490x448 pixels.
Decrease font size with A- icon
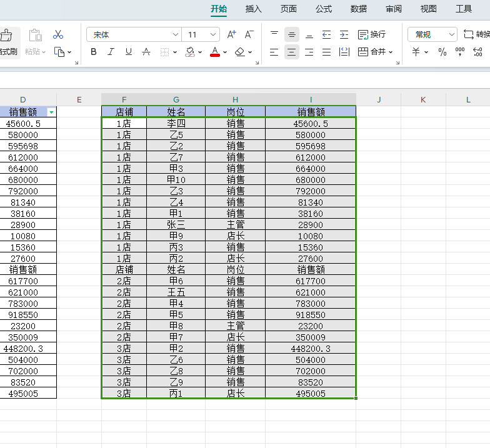(x=249, y=34)
